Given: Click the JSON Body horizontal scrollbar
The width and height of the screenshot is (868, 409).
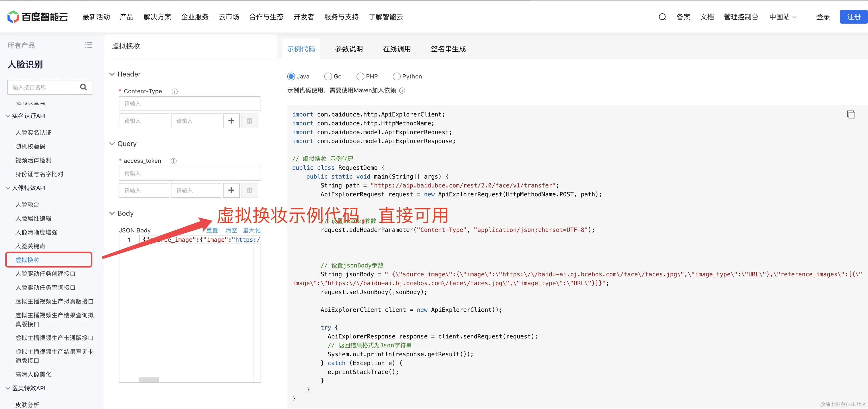Looking at the screenshot, I should coord(149,380).
